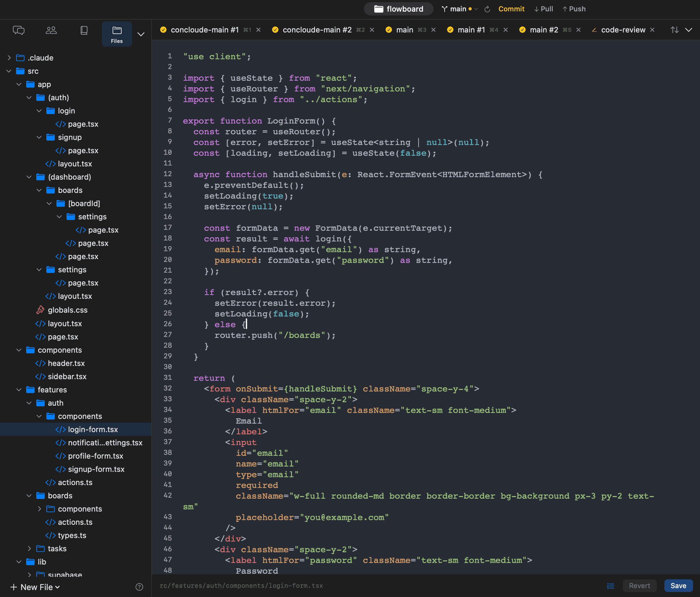Expand the .claude folder
Image resolution: width=700 pixels, height=597 pixels.
[x=9, y=58]
